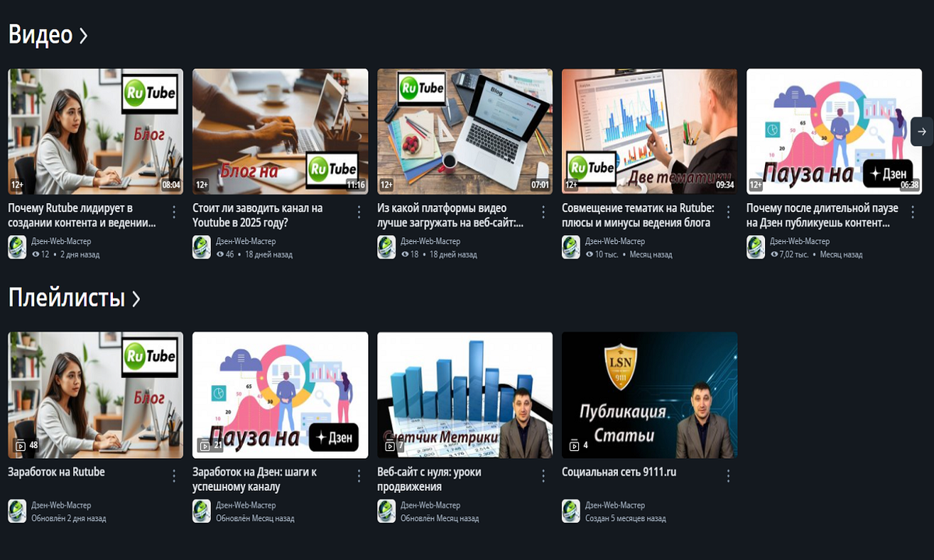Image resolution: width=934 pixels, height=560 pixels.
Task: Click channel avatar under 'Социальная сеть 9111.ru' playlist
Action: tap(571, 511)
